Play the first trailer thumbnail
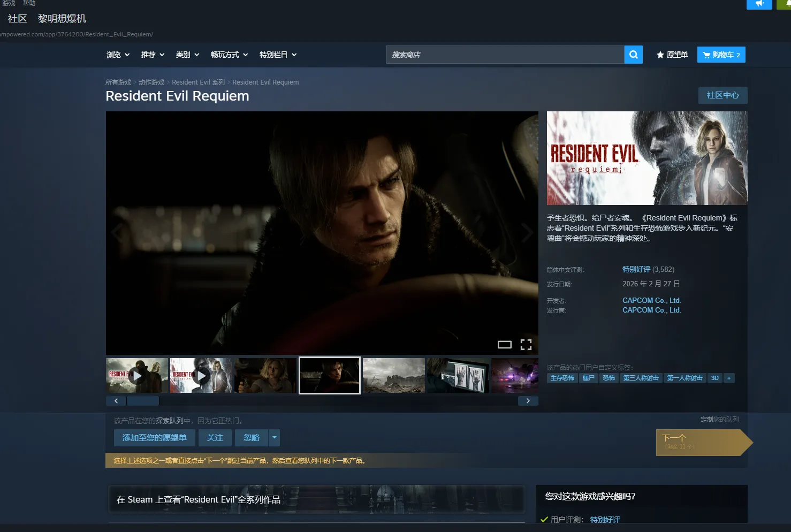 [137, 376]
